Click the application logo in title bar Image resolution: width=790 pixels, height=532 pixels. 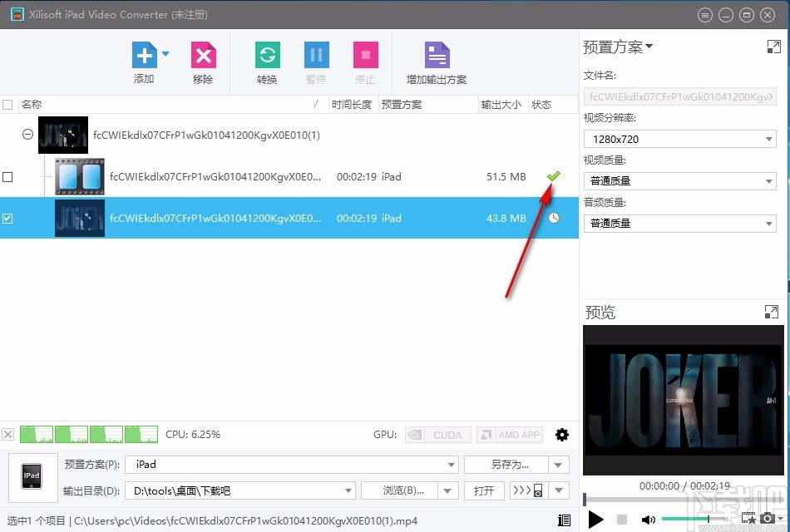(17, 14)
